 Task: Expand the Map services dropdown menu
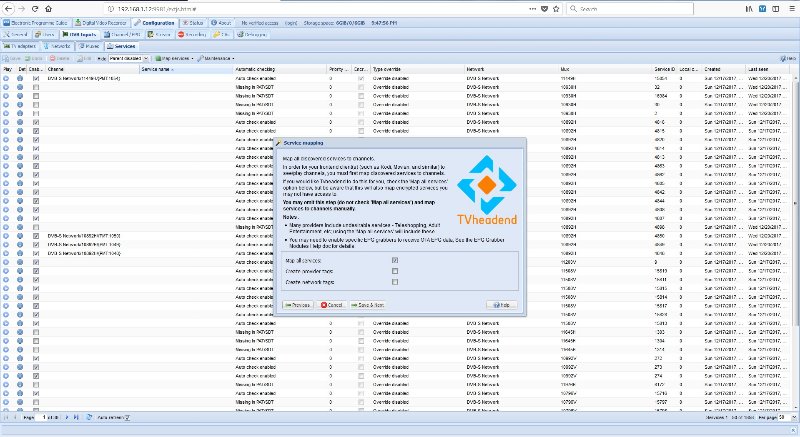point(174,59)
